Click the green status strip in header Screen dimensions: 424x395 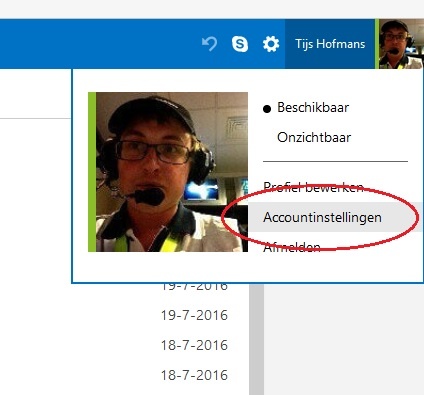pos(377,44)
